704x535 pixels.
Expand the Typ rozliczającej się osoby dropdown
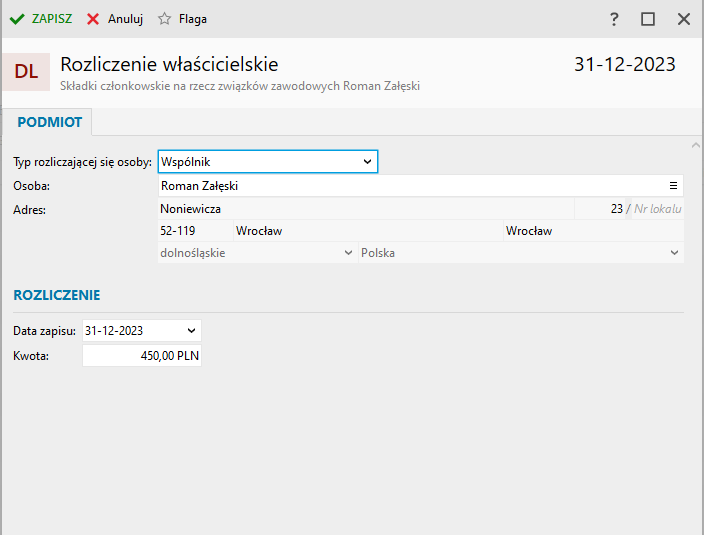[x=367, y=162]
